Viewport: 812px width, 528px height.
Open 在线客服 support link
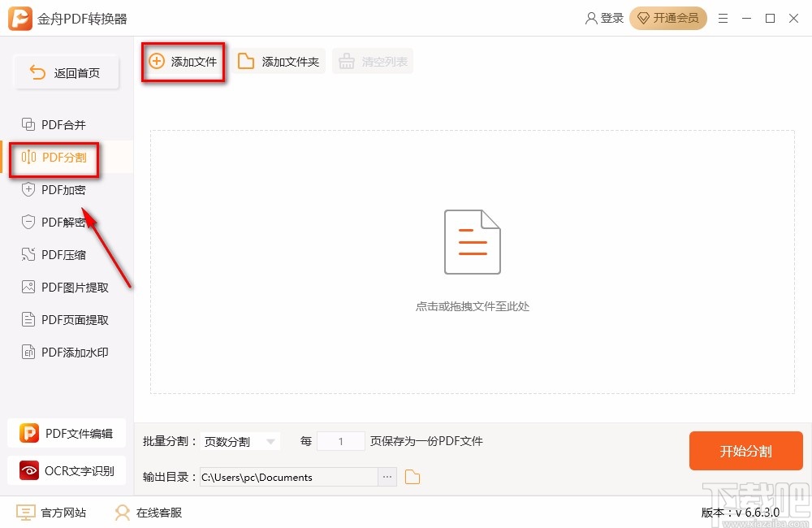click(x=148, y=513)
